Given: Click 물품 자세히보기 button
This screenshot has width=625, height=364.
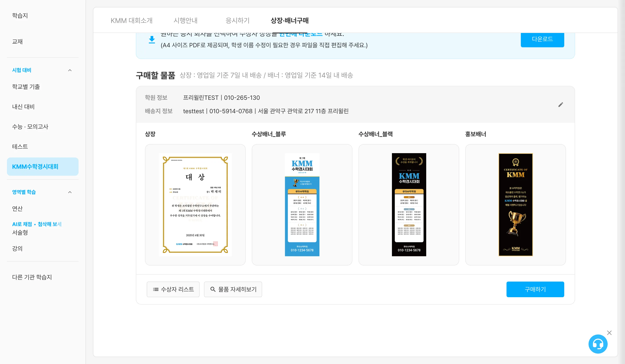Looking at the screenshot, I should pos(233,289).
